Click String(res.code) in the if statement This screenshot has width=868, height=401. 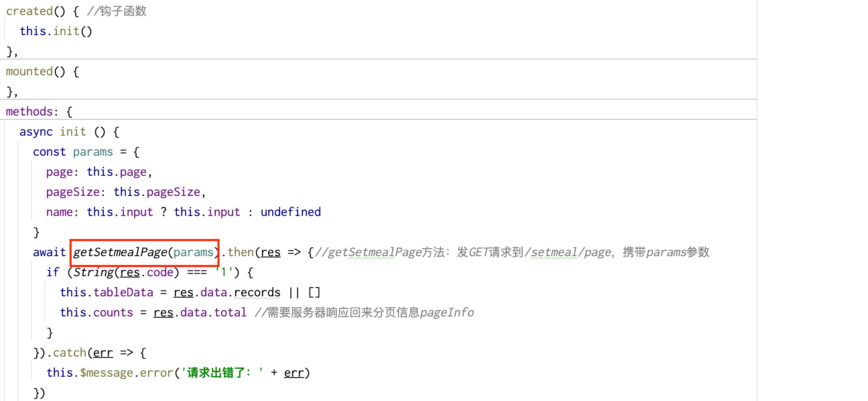[127, 272]
